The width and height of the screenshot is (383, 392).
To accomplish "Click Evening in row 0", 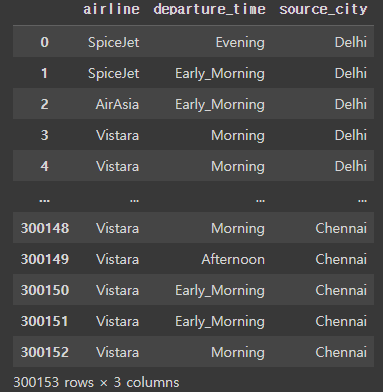I will point(240,42).
